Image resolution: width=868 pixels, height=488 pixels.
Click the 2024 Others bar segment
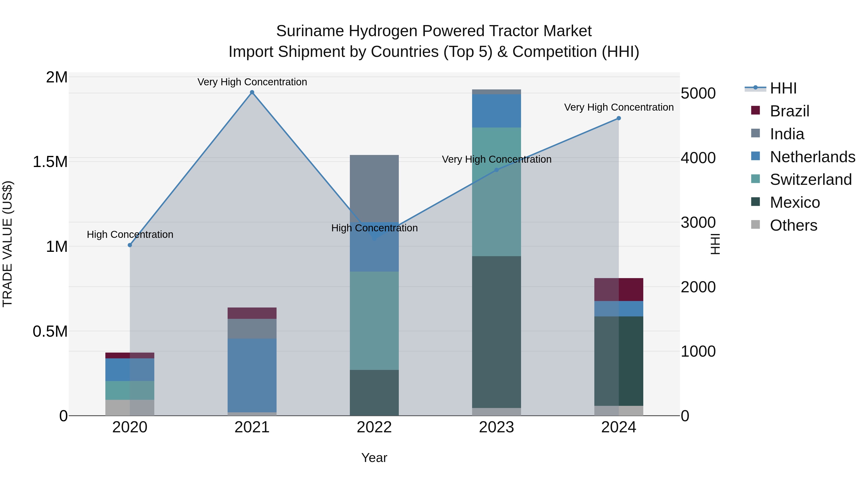click(619, 411)
